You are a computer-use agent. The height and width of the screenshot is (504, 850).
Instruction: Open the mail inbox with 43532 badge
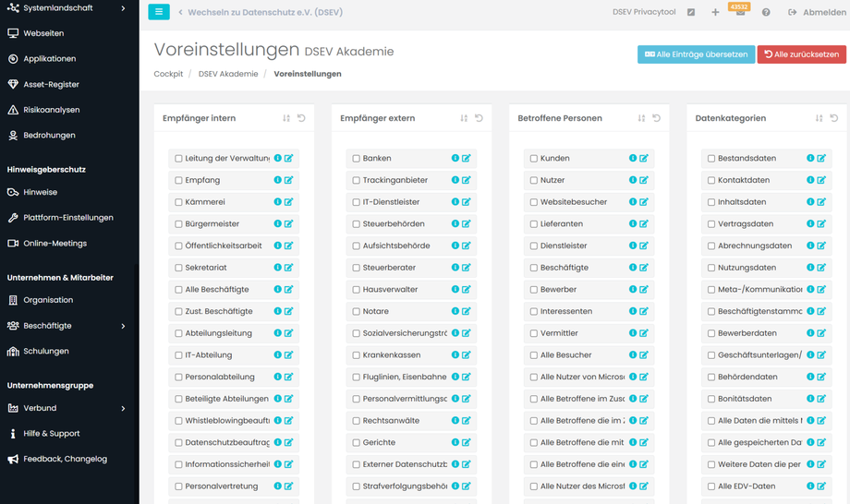(740, 13)
